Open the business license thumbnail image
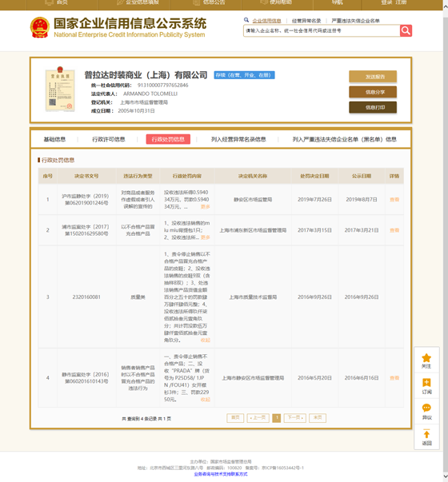The image size is (448, 482). click(x=60, y=90)
